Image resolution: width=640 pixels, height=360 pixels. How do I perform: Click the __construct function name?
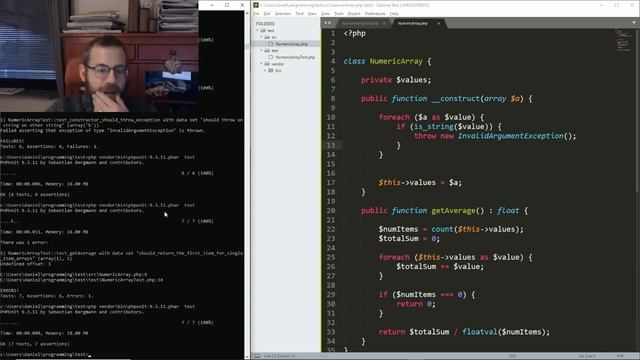point(456,99)
